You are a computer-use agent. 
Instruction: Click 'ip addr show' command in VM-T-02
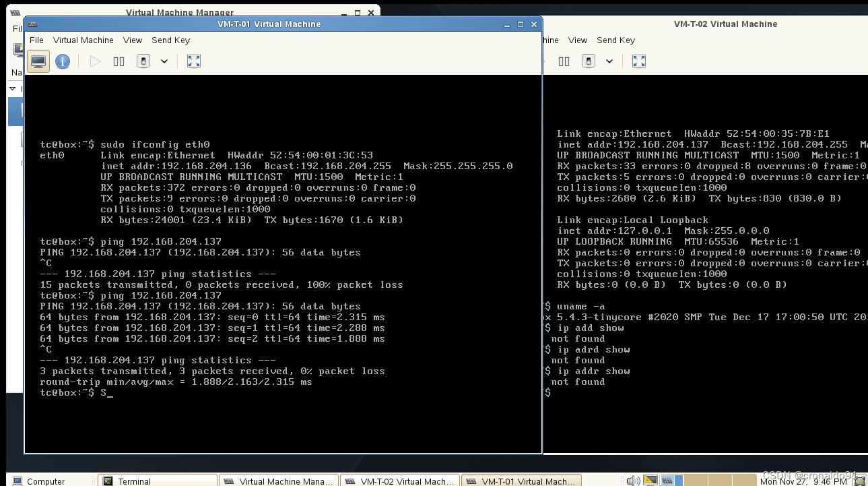593,371
